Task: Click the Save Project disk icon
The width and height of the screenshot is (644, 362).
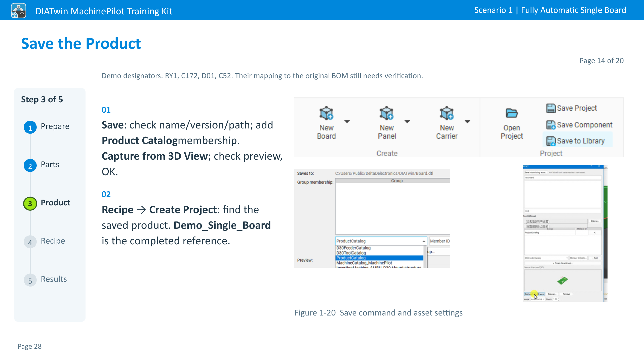Action: [551, 108]
